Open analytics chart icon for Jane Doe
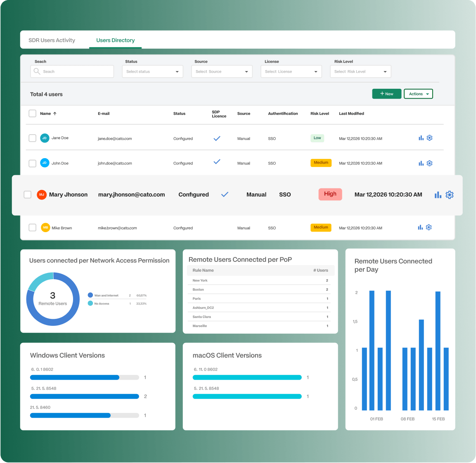This screenshot has height=463, width=476. (x=421, y=138)
